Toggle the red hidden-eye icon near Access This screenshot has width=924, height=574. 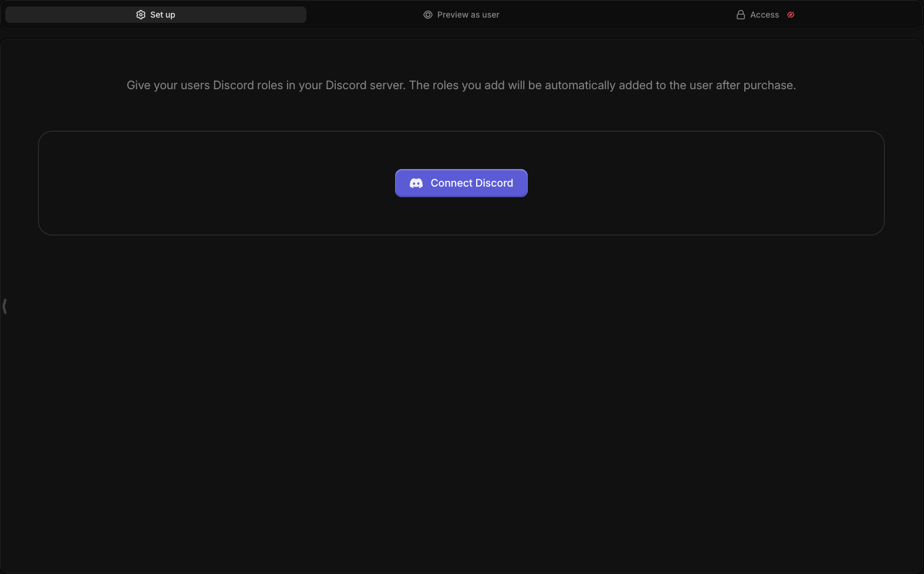coord(791,15)
